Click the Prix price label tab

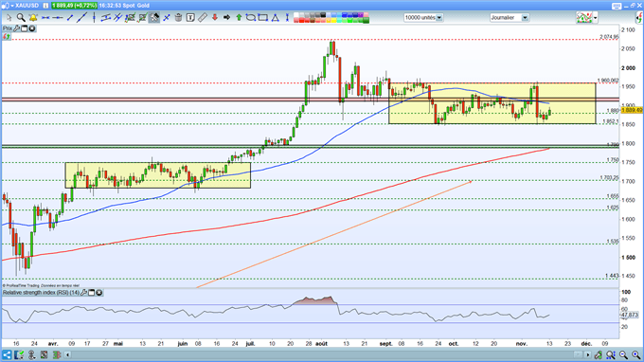pos(8,28)
